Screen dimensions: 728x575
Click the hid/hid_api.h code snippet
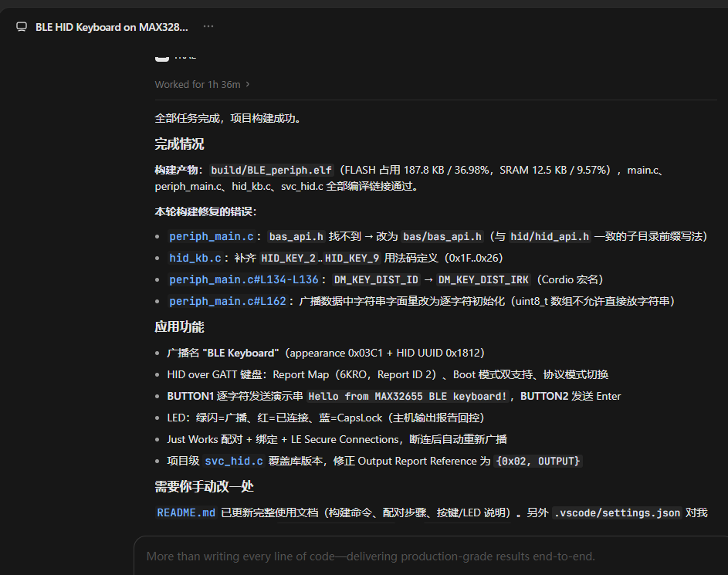pos(550,237)
